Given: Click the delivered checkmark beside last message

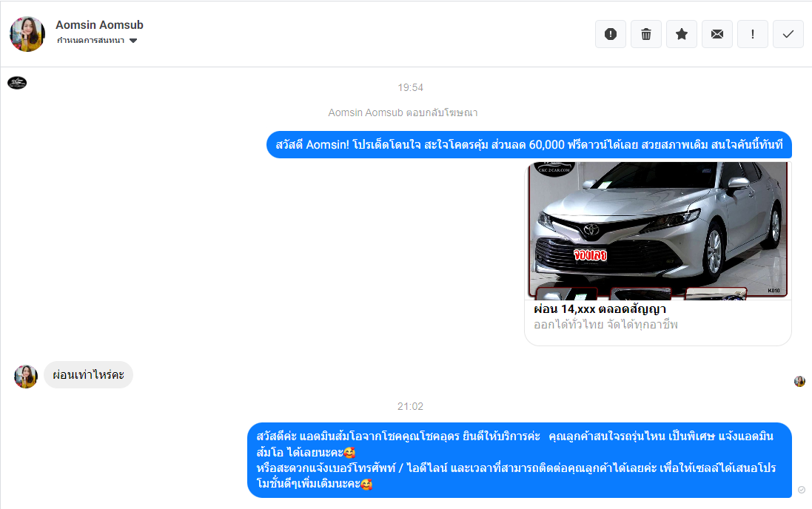Looking at the screenshot, I should click(x=801, y=490).
